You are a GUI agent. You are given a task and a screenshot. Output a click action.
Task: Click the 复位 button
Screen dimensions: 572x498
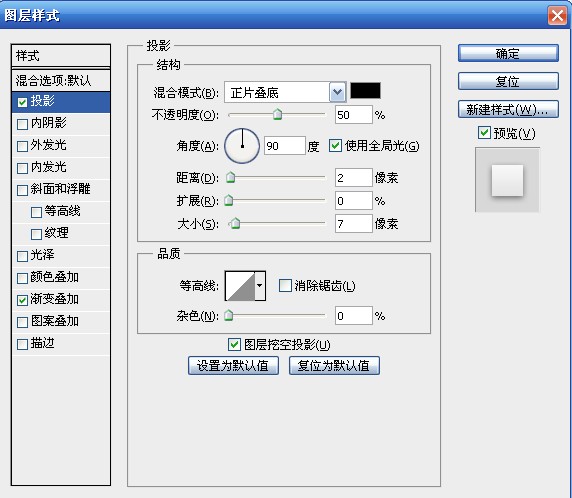coord(508,81)
